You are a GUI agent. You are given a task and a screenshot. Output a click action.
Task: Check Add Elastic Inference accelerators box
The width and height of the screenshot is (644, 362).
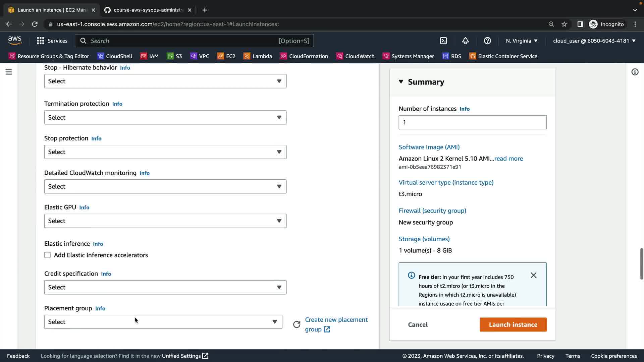click(47, 255)
